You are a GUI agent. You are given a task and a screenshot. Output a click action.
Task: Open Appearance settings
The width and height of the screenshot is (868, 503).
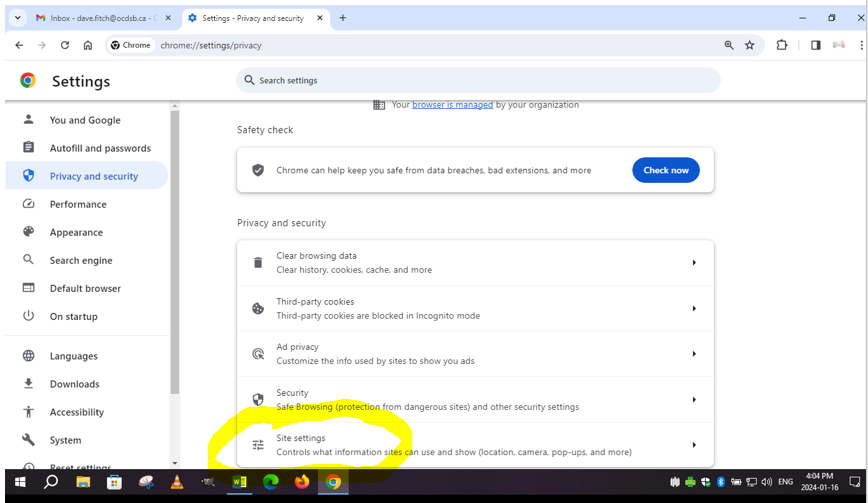(86, 232)
